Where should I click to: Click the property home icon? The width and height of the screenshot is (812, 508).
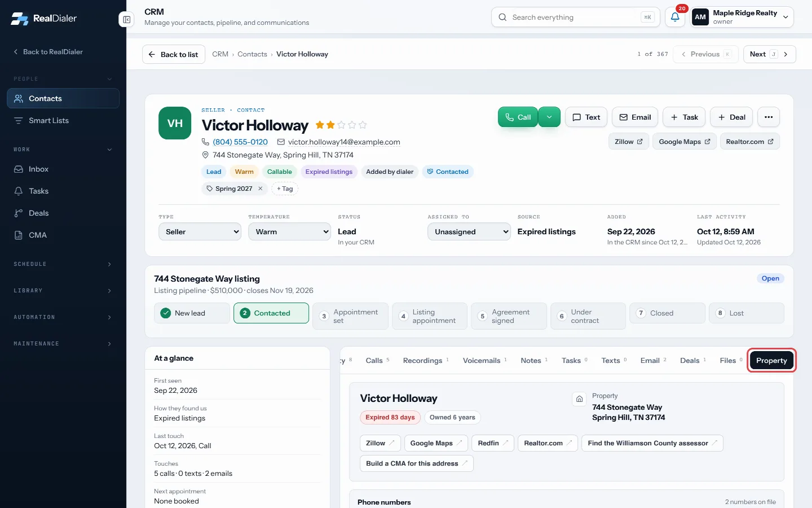pos(579,399)
